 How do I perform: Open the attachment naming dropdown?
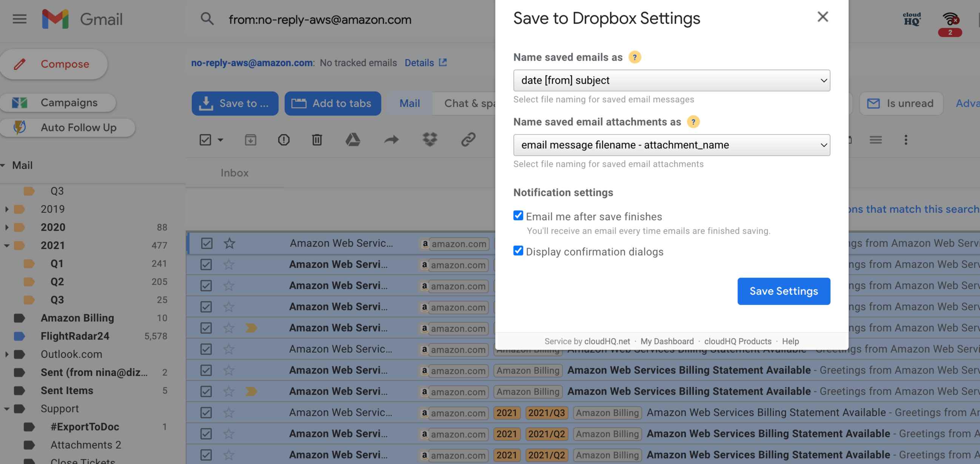click(x=672, y=145)
